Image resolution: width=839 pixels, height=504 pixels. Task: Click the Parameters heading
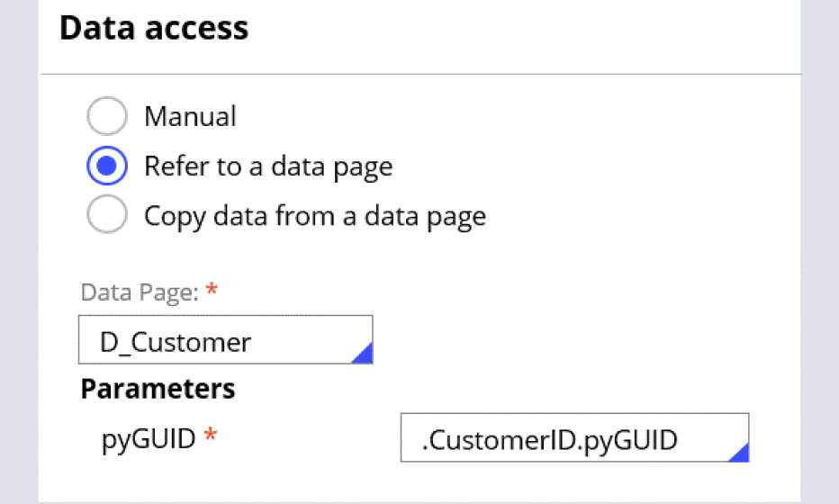click(158, 389)
